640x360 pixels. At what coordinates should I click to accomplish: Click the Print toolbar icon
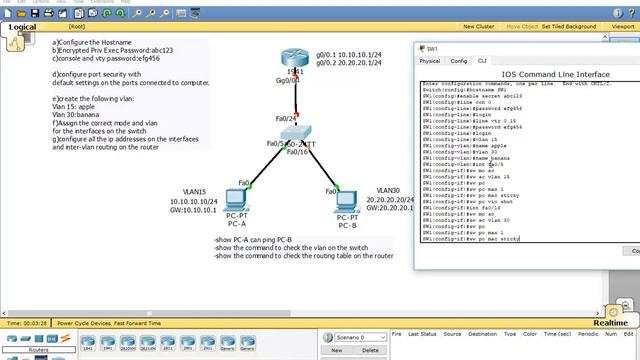49,13
